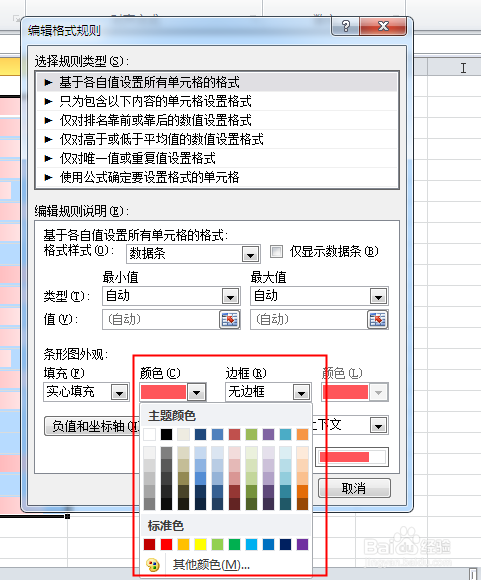Pick bright red standard color swatch
This screenshot has width=481, height=580.
(x=166, y=544)
